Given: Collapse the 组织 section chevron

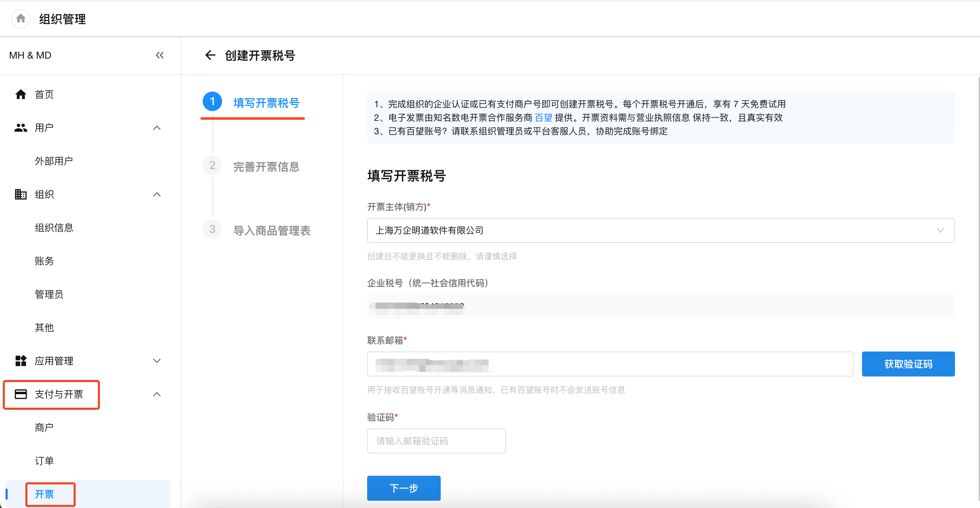Looking at the screenshot, I should [x=157, y=194].
